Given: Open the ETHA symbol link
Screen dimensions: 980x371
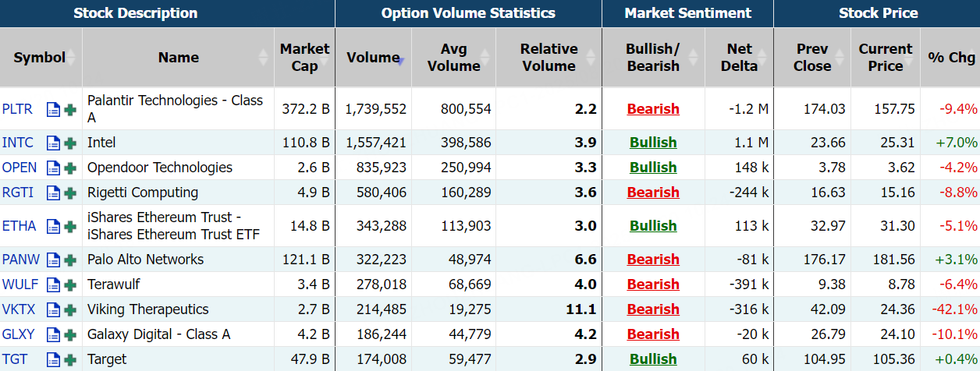Looking at the screenshot, I should coord(19,226).
